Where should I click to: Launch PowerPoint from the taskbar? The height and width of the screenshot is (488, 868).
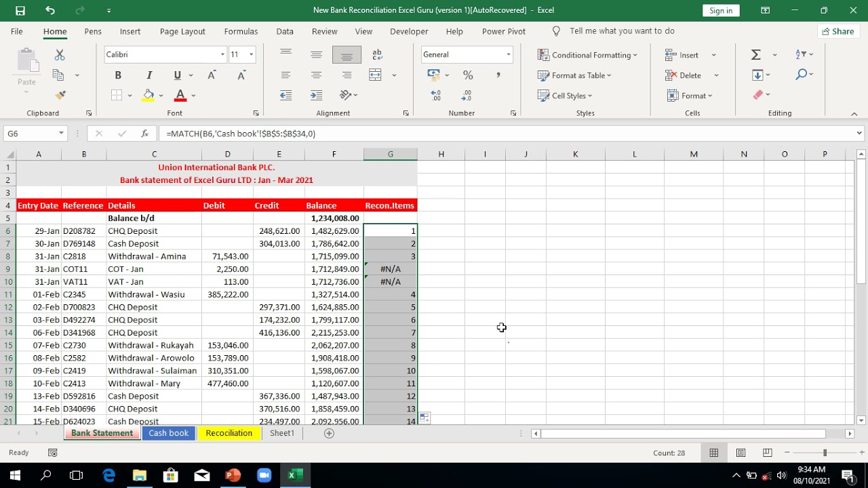point(233,475)
